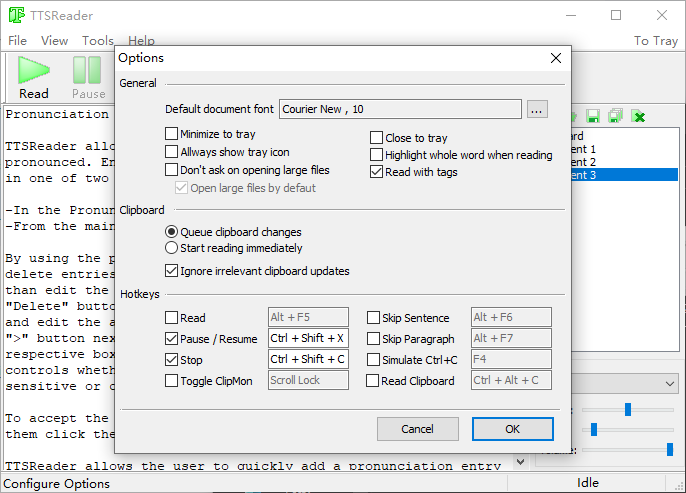686x493 pixels.
Task: Open the Tools menu
Action: [x=98, y=41]
